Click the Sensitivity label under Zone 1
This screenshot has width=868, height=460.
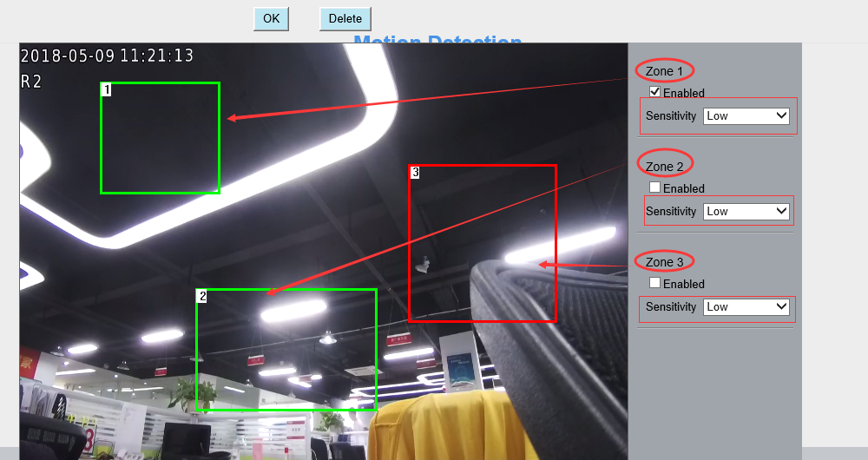tap(670, 116)
